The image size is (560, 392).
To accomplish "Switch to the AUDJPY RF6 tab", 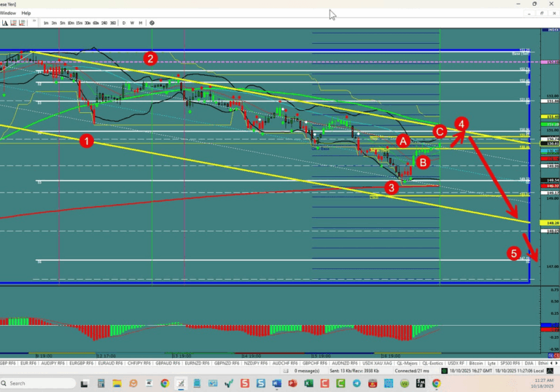I will click(52, 363).
